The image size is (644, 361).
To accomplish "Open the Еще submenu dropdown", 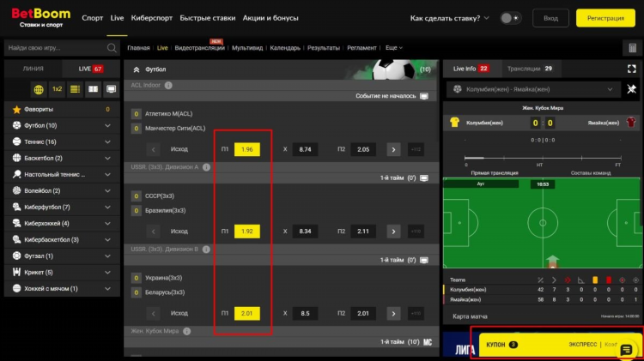I will (394, 48).
